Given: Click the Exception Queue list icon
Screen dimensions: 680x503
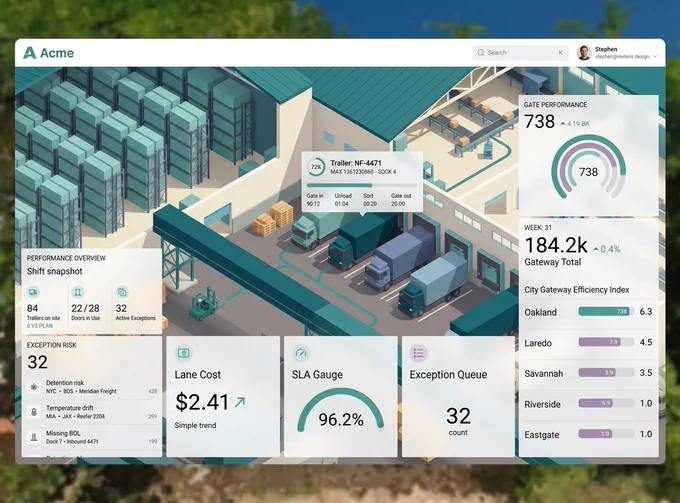Looking at the screenshot, I should pyautogui.click(x=418, y=353).
